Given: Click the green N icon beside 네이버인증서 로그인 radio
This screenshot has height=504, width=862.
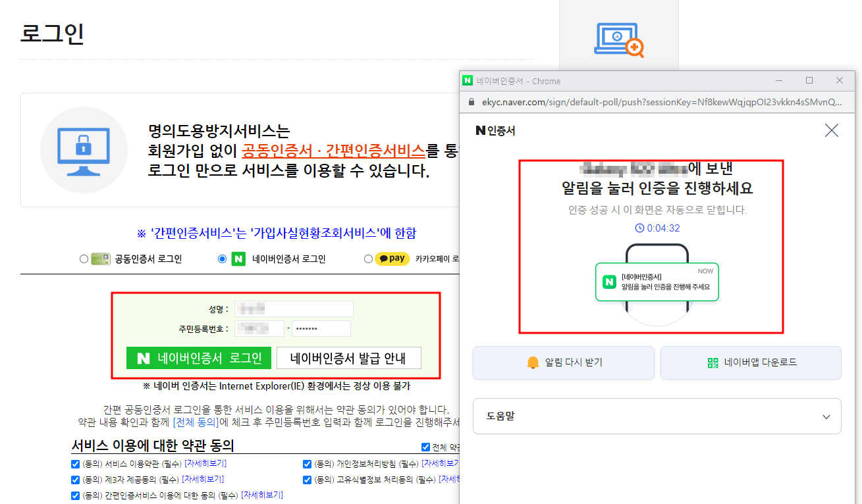Looking at the screenshot, I should pos(239,259).
